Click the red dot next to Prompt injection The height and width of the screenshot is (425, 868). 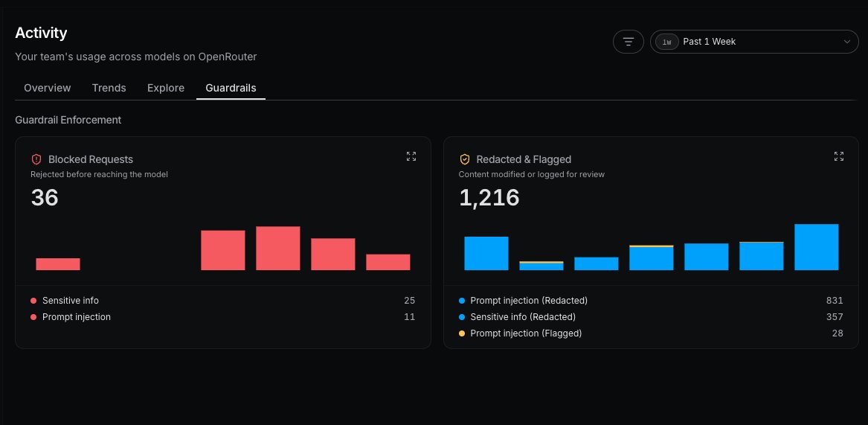(33, 317)
